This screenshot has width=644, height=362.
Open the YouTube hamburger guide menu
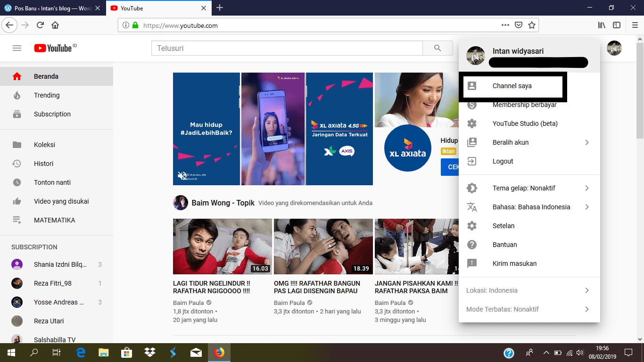pos(17,48)
